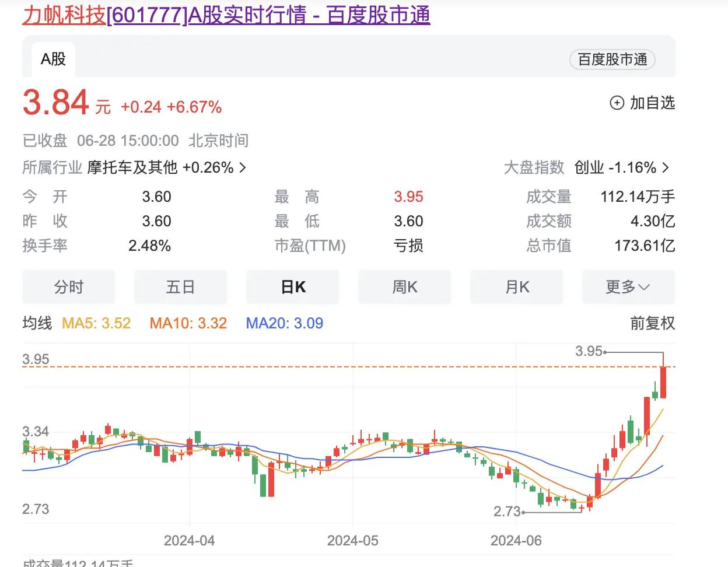This screenshot has height=567, width=728.
Task: Click the 2024-06 date axis label
Action: click(516, 541)
